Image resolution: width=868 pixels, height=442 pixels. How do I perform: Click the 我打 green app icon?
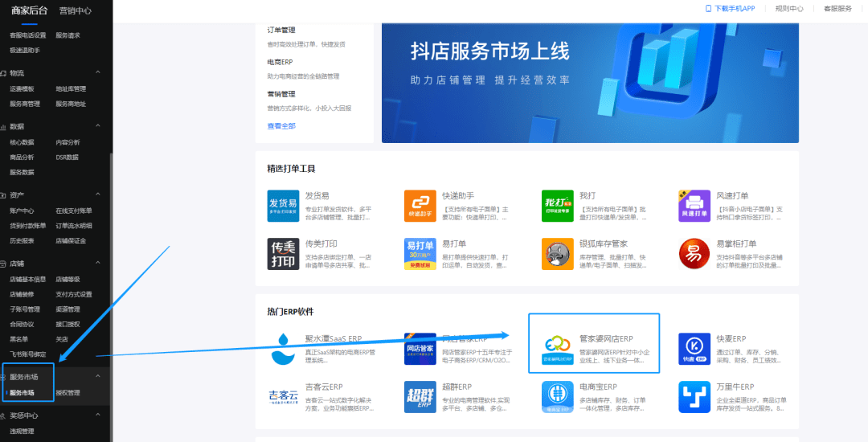(558, 206)
